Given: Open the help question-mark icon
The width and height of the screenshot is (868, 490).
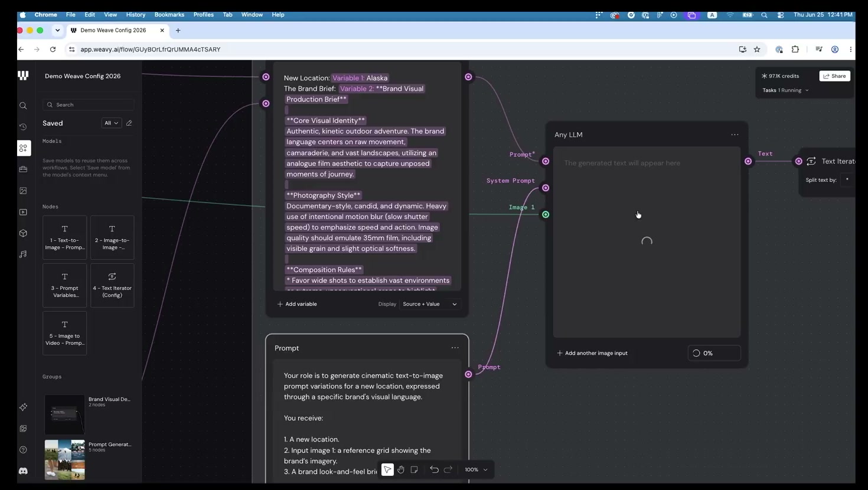Looking at the screenshot, I should (x=23, y=450).
